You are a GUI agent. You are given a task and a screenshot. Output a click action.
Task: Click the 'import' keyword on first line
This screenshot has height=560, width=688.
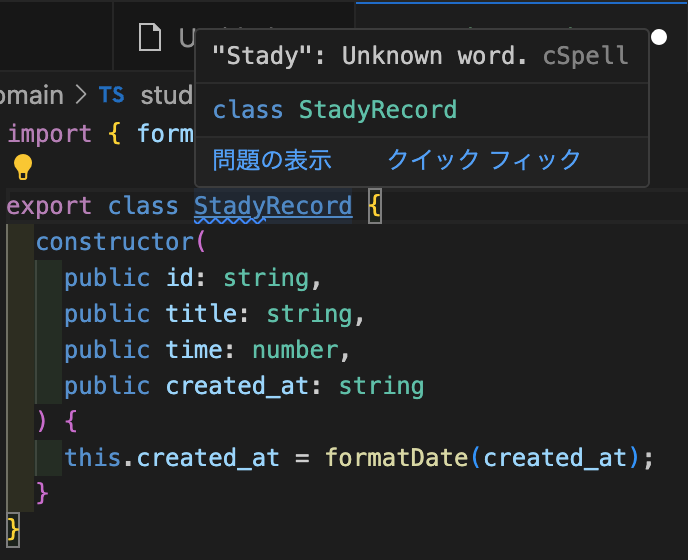(x=50, y=133)
